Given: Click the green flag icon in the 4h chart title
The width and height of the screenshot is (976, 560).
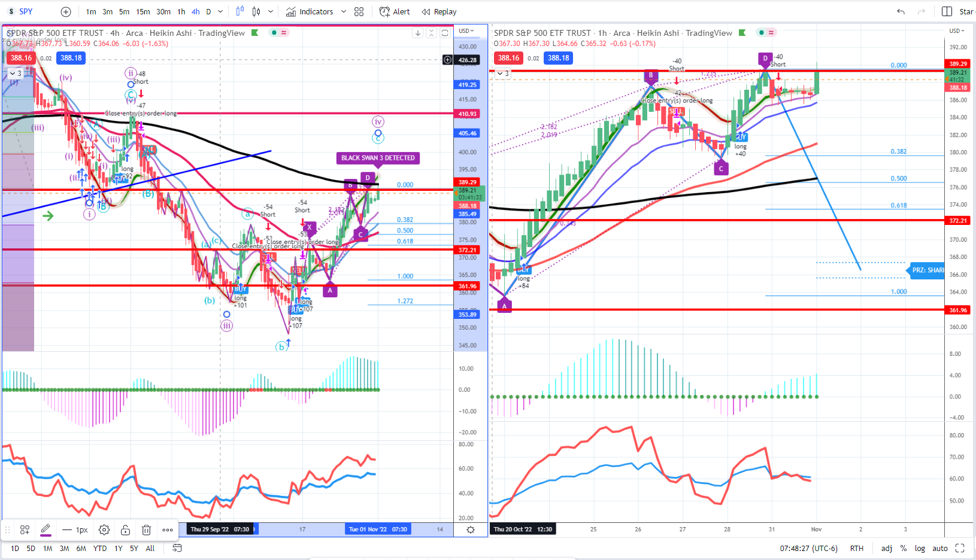Looking at the screenshot, I should click(254, 33).
